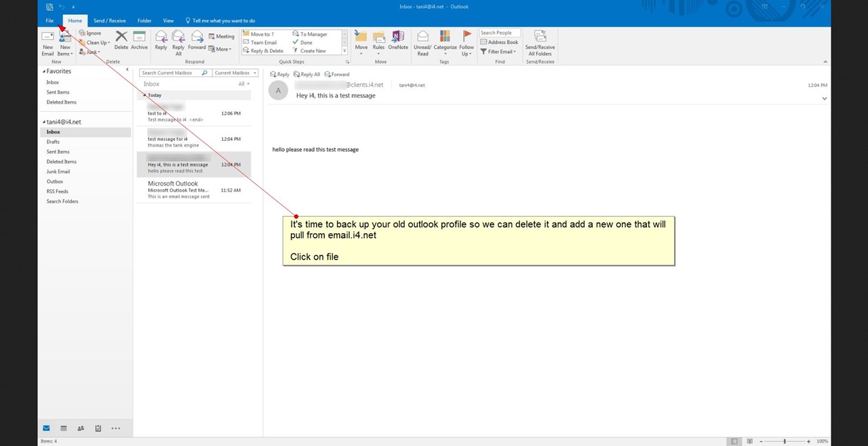Switch to the Send / Receive tab

109,21
